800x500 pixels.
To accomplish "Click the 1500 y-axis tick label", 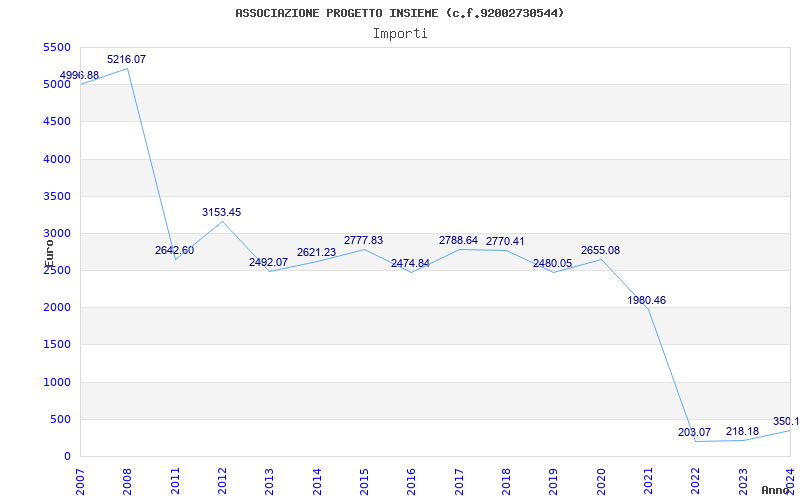I will coord(57,345).
